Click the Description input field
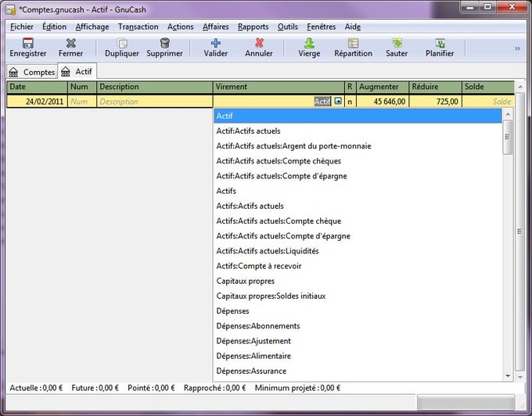 click(x=155, y=102)
